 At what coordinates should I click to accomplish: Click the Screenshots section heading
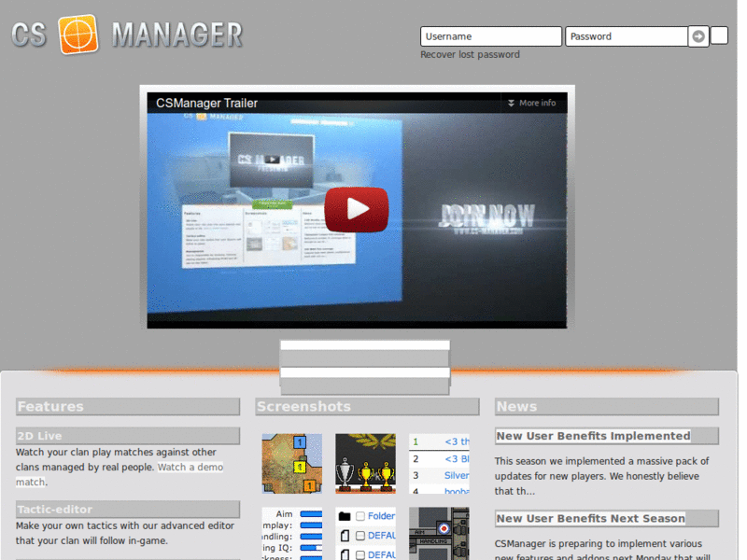point(367,406)
